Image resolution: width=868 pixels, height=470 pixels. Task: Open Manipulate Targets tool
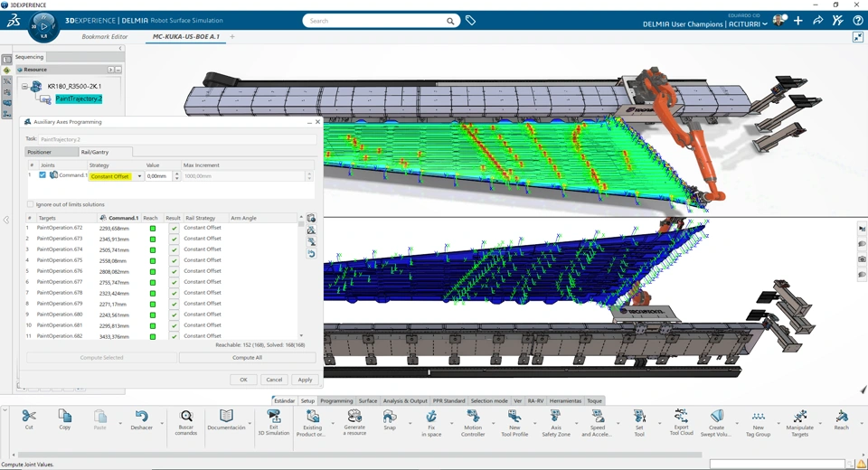(799, 417)
